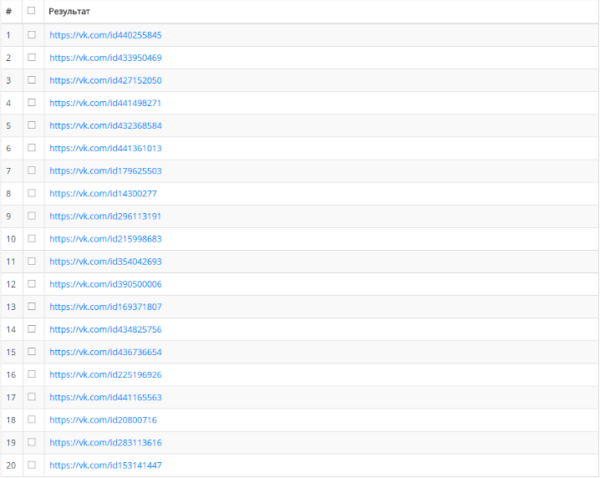600x478 pixels.
Task: Check the box for row 20
Action: [32, 465]
